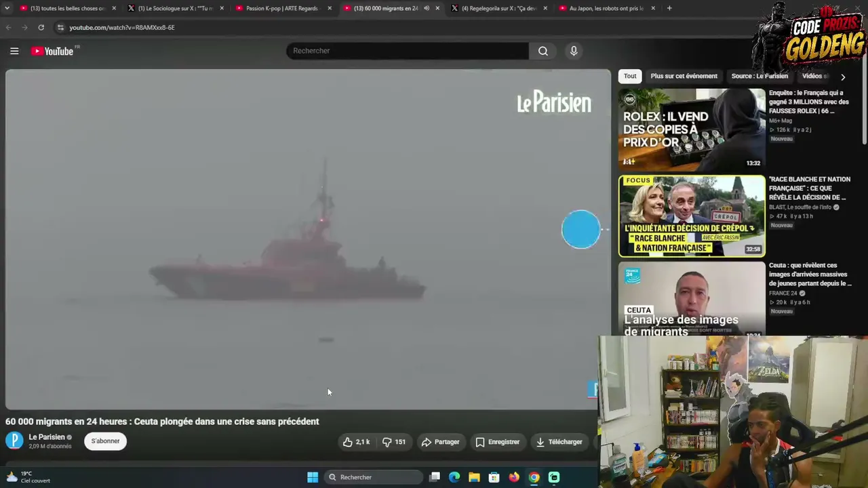Open Task View on the taskbar
The height and width of the screenshot is (488, 868).
click(435, 477)
